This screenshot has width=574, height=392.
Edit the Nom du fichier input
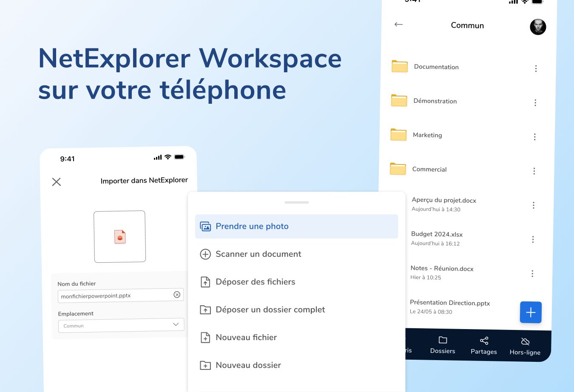point(121,295)
